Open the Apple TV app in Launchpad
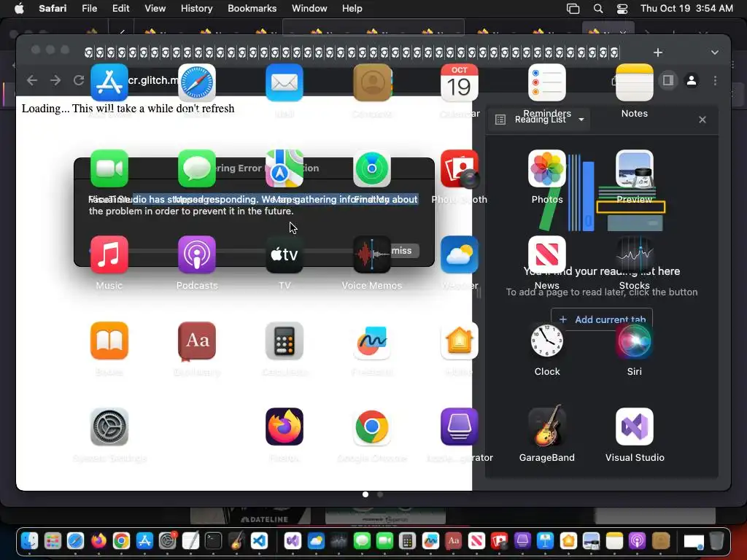Viewport: 747px width, 560px height. [285, 254]
